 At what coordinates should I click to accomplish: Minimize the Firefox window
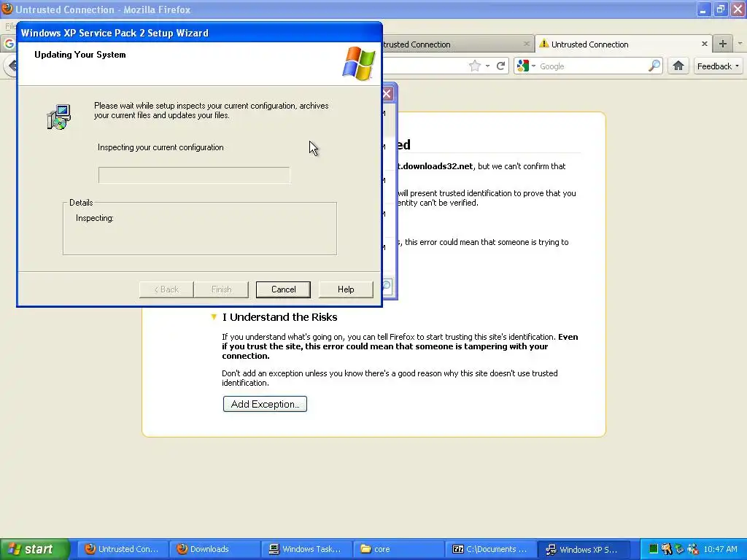click(x=703, y=9)
